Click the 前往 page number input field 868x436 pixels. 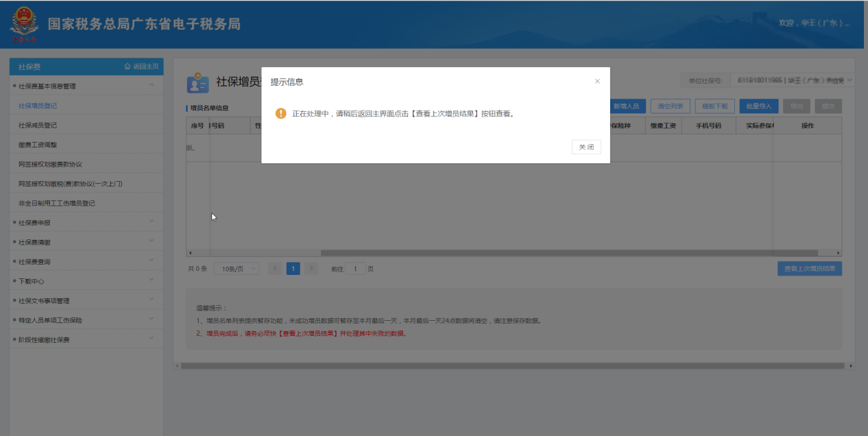pos(355,269)
